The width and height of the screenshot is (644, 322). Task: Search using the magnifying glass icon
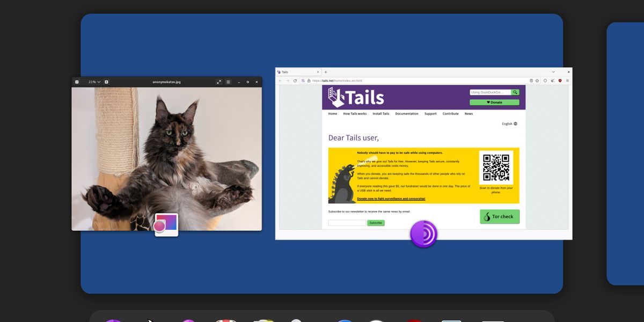(x=515, y=92)
